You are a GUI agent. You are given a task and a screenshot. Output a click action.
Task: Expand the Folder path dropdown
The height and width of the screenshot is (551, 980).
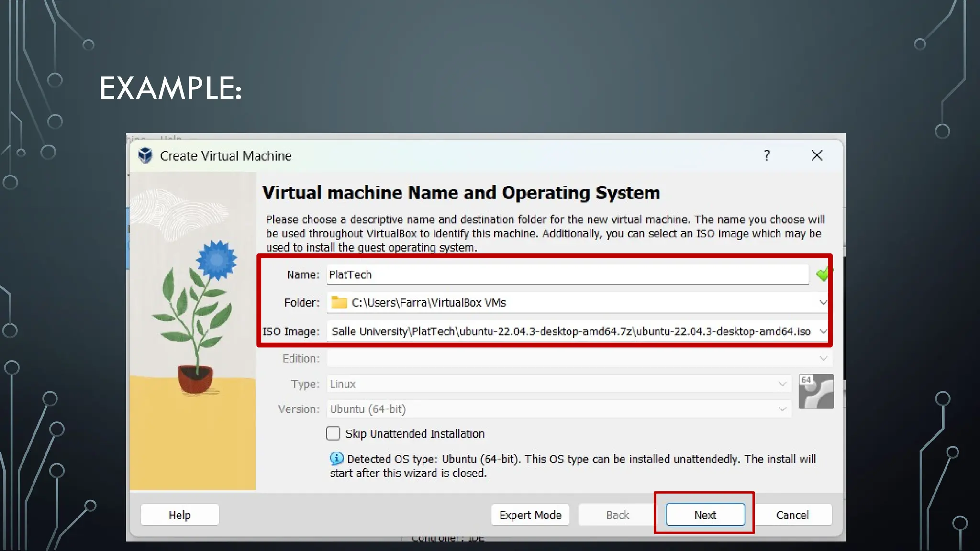tap(823, 302)
